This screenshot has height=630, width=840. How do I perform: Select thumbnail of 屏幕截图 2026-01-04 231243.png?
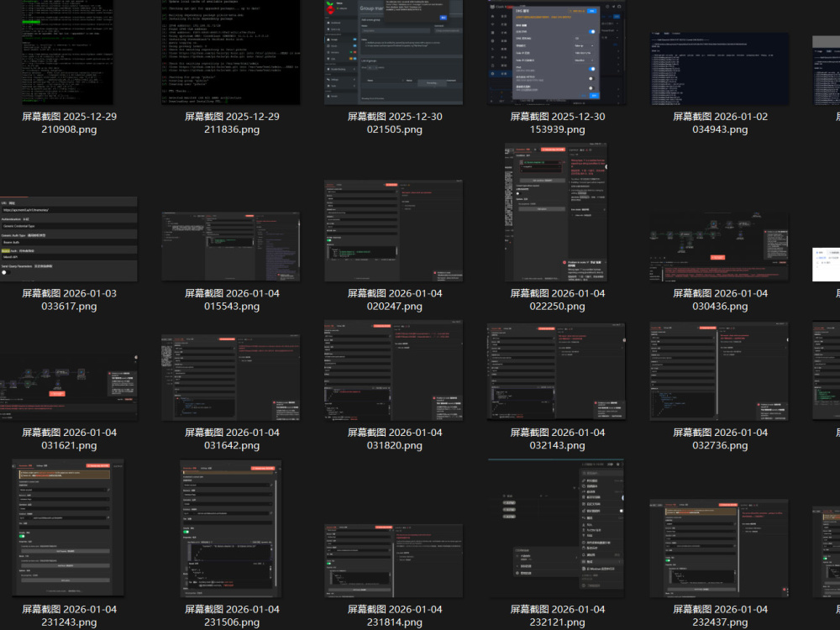coord(69,528)
